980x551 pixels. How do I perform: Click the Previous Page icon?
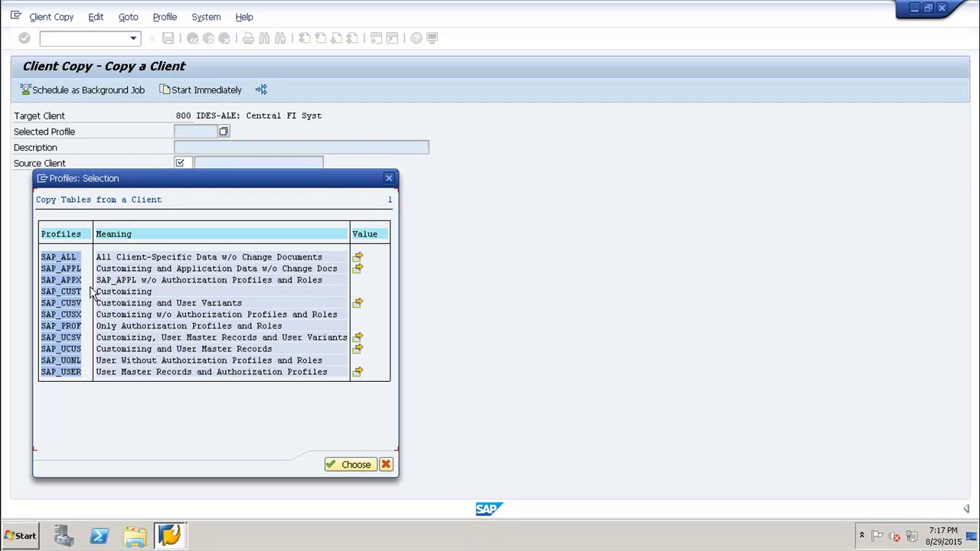pyautogui.click(x=320, y=38)
